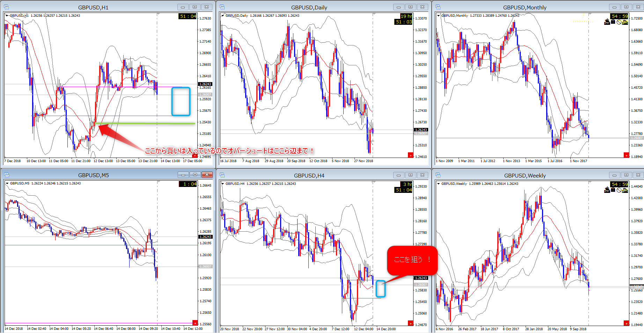Click the chart icon in GBPUSD,Weekly title bar

[438, 175]
